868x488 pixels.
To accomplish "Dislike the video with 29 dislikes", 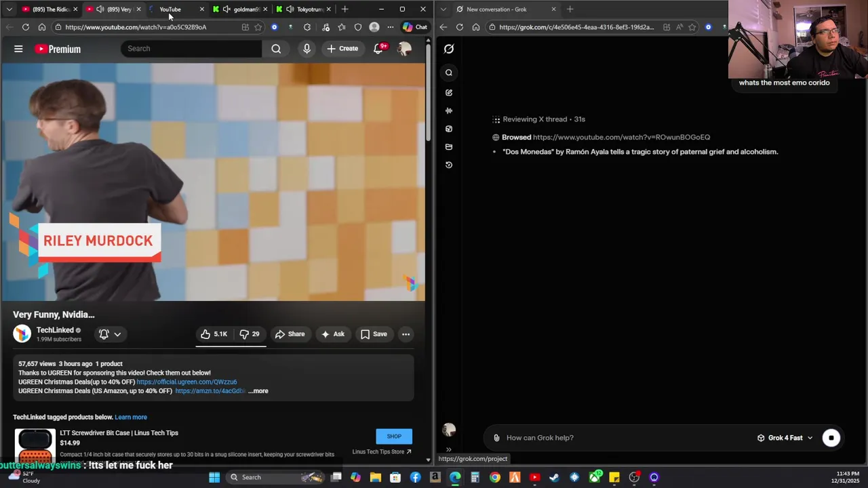I will coord(250,334).
